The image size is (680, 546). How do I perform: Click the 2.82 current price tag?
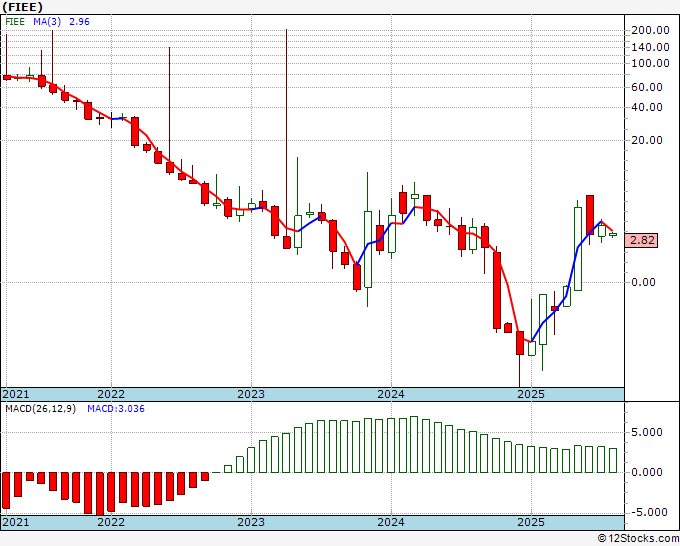642,240
